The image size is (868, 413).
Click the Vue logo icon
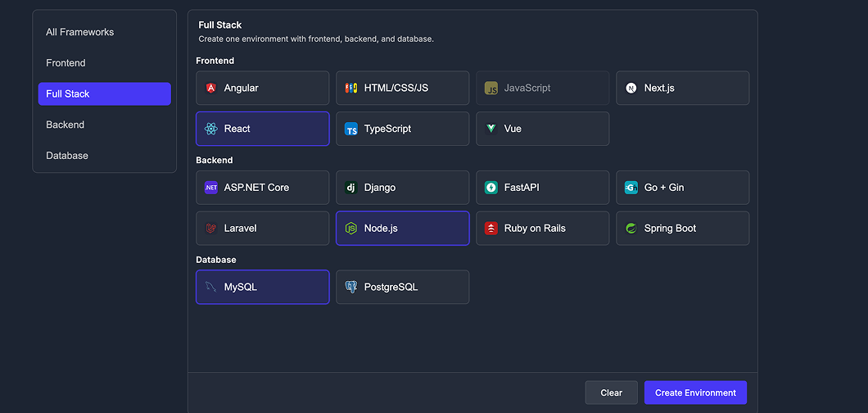tap(491, 129)
